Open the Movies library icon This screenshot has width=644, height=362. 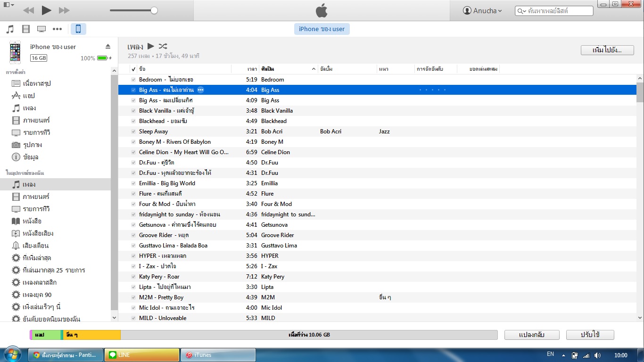tap(26, 29)
